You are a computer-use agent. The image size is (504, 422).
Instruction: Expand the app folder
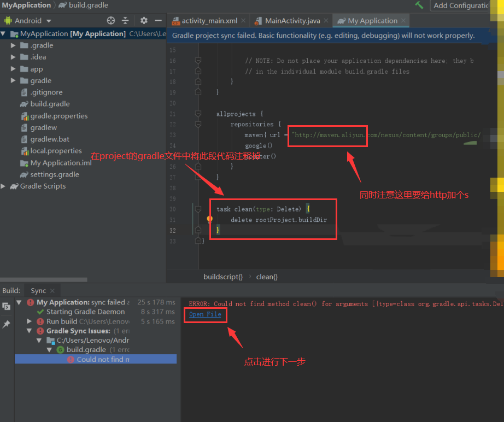(x=13, y=69)
